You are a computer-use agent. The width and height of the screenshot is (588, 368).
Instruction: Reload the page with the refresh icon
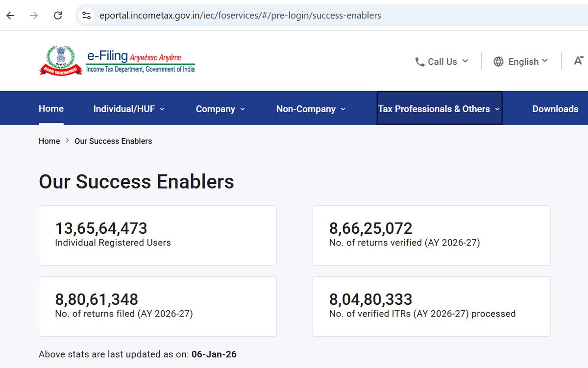pos(58,15)
